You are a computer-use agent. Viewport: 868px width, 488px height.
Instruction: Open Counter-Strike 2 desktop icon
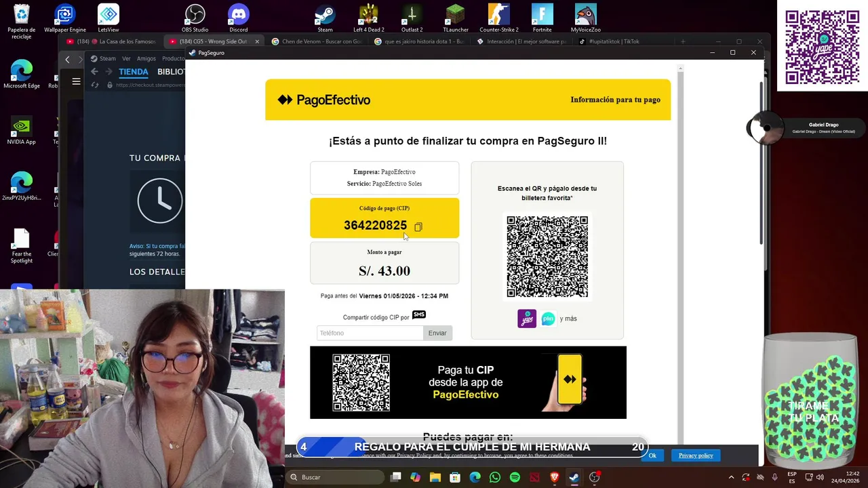499,19
